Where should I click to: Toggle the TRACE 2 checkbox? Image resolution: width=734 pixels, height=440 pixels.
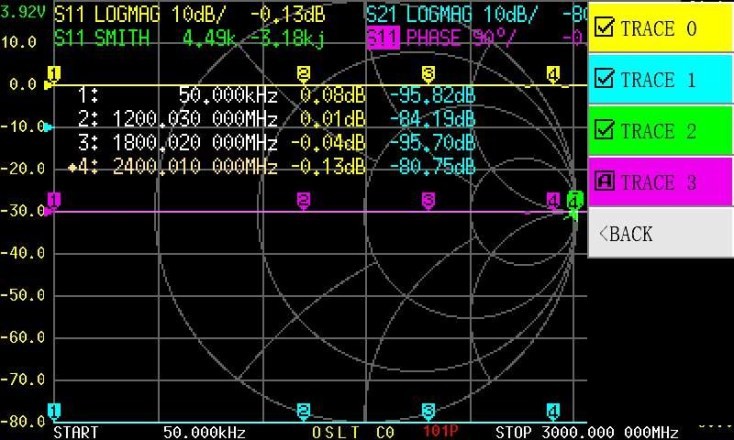(603, 130)
